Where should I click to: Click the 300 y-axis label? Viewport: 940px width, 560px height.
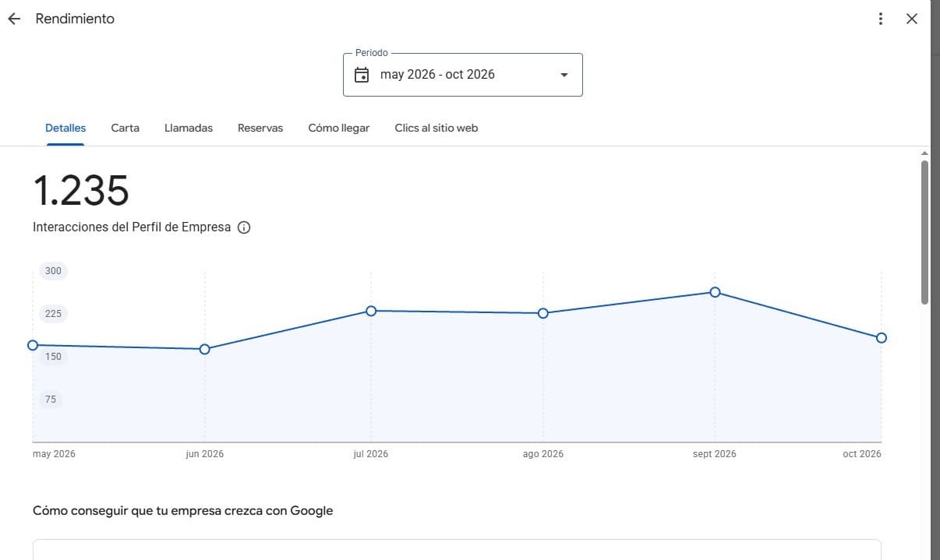point(53,271)
